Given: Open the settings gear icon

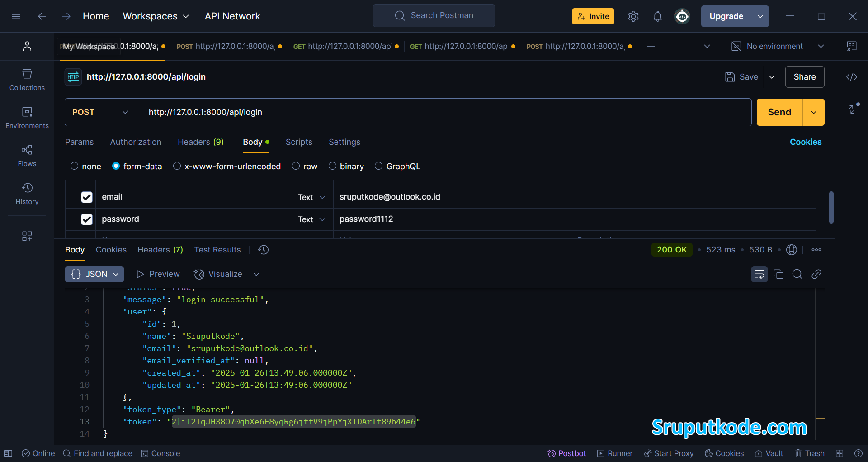Looking at the screenshot, I should point(633,16).
